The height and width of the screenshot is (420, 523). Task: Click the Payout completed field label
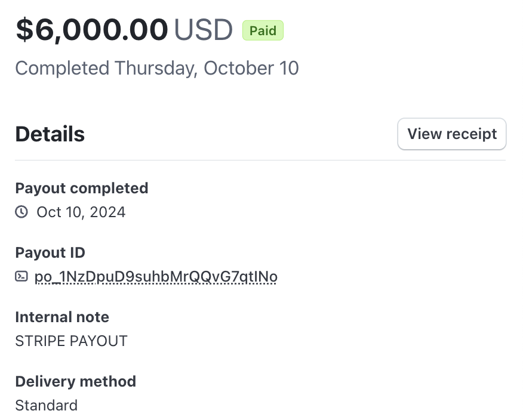click(82, 189)
